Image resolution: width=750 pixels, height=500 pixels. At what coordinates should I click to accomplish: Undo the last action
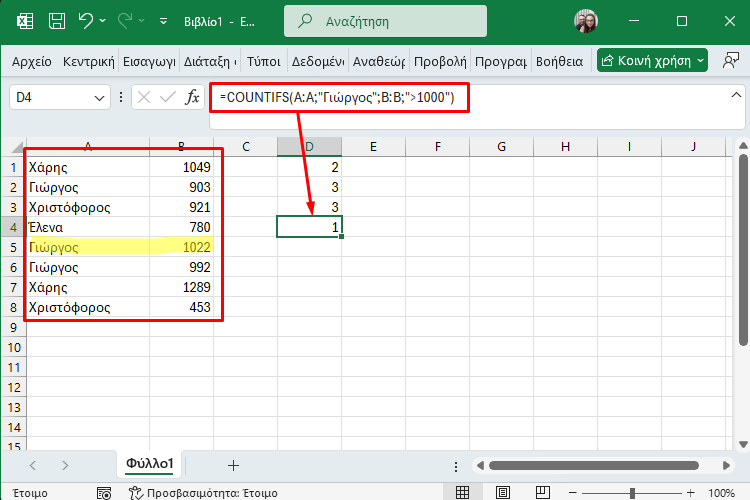pyautogui.click(x=86, y=21)
